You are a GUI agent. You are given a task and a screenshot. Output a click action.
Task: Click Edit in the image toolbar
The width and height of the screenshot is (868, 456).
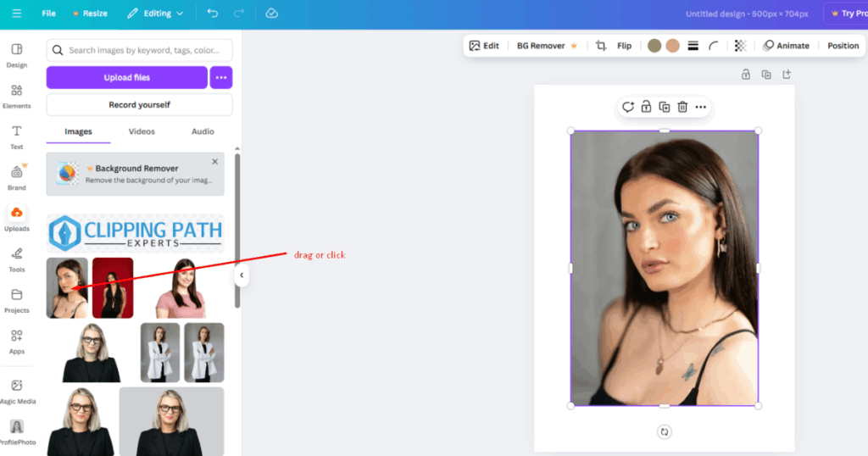click(x=484, y=46)
